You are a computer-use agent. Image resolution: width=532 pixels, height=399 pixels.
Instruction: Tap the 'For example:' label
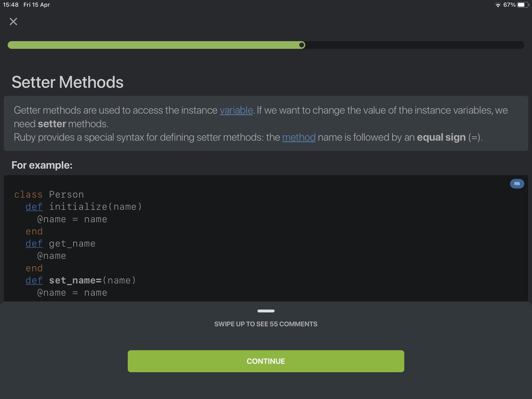point(42,165)
